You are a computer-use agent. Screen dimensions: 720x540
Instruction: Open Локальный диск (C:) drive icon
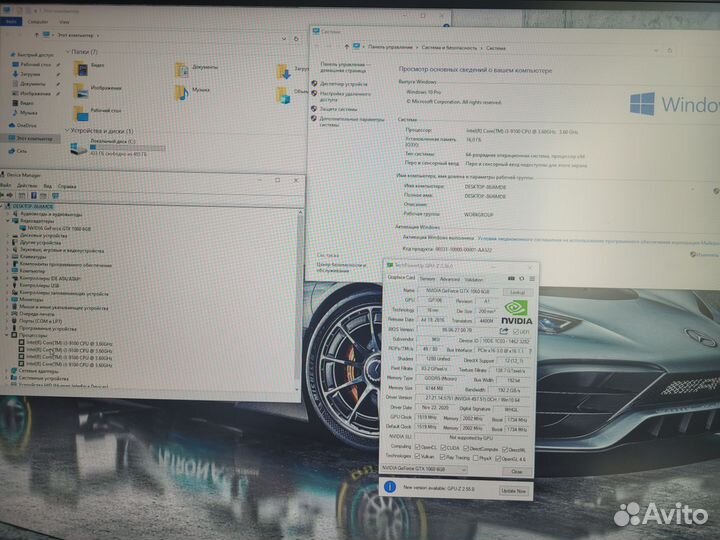79,148
